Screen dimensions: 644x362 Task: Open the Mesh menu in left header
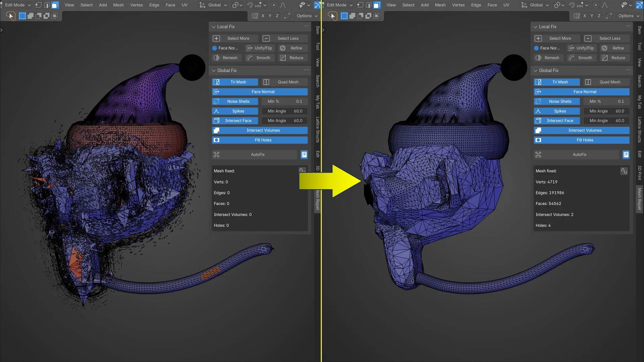tap(118, 5)
